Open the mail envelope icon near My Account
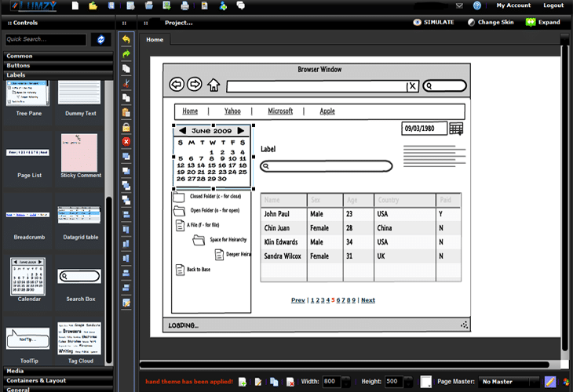 point(459,5)
